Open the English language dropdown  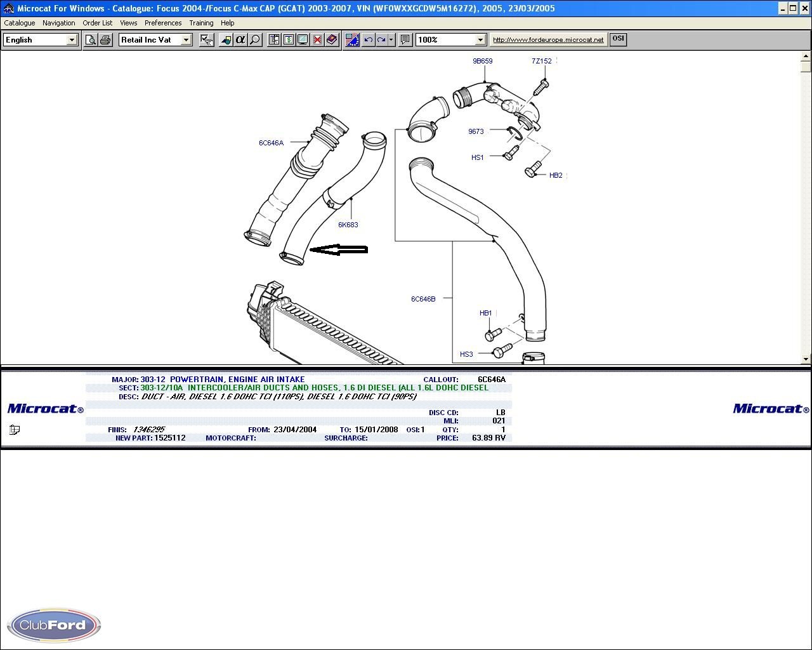[x=72, y=40]
